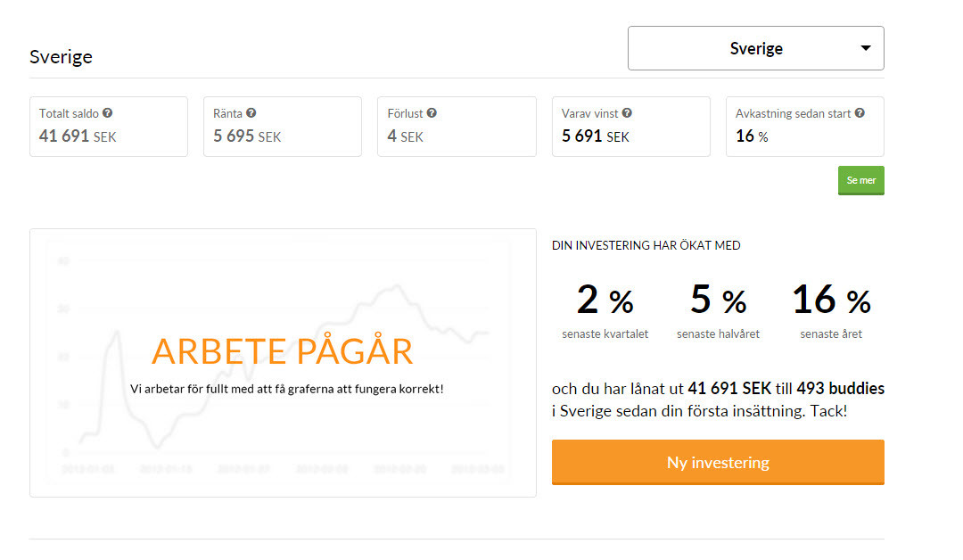The height and width of the screenshot is (560, 963).
Task: Click the Ränta help question icon
Action: pos(251,114)
